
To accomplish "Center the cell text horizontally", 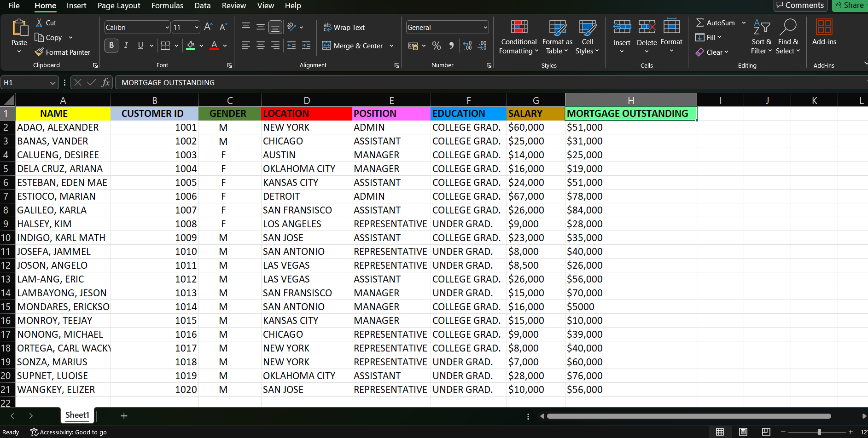I will pyautogui.click(x=261, y=46).
